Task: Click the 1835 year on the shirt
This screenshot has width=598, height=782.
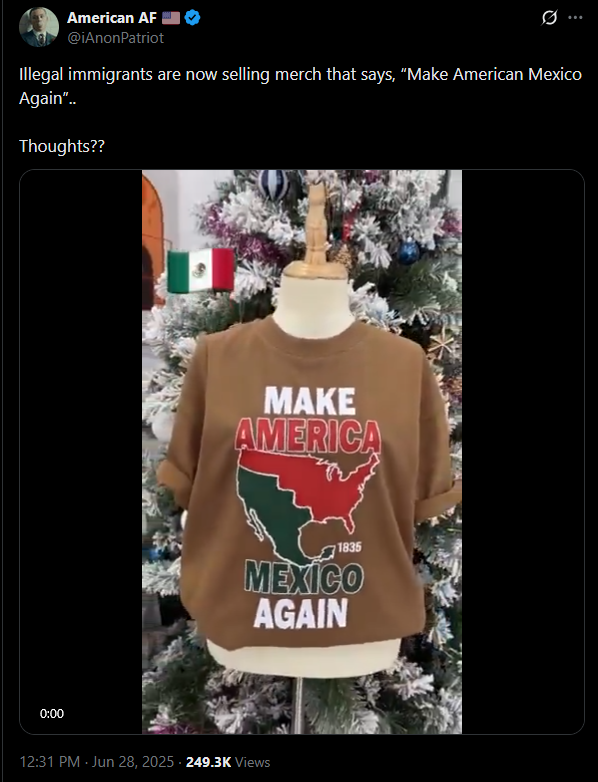Action: 349,547
